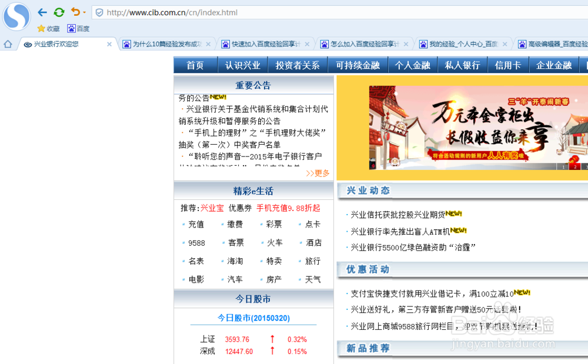Click the 兴业宝 recommendation link

(x=212, y=208)
